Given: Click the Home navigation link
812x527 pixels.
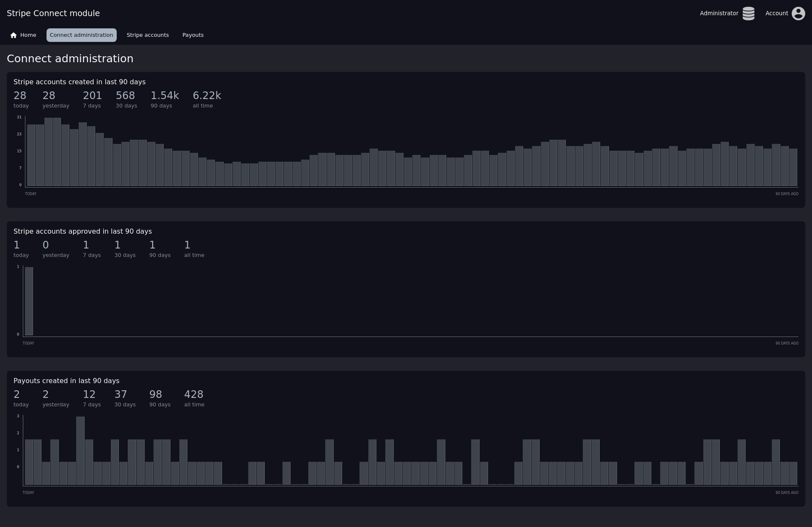Looking at the screenshot, I should [28, 35].
